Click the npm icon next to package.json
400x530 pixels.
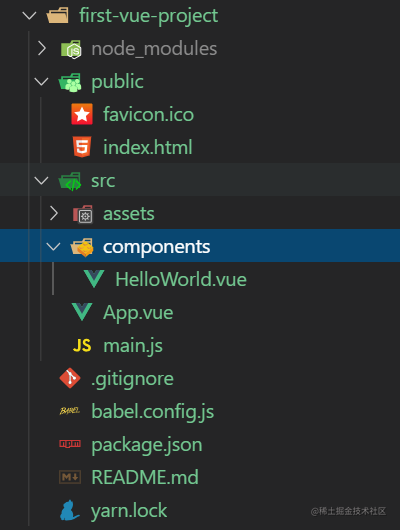70,444
